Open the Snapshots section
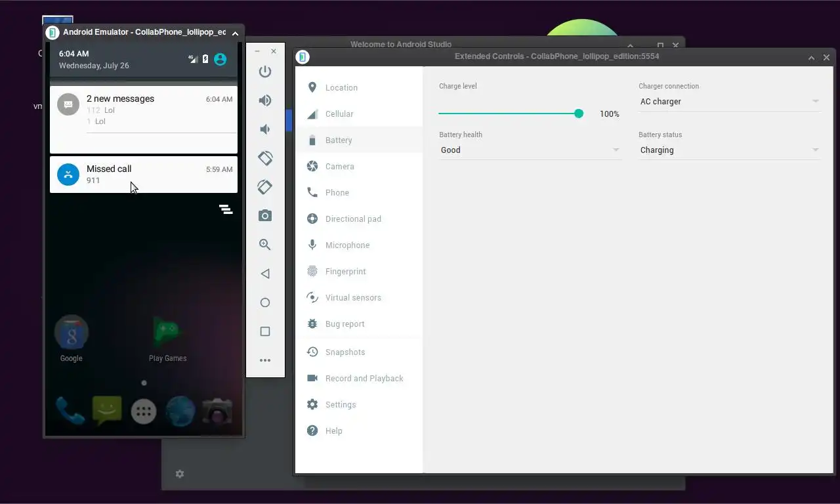This screenshot has height=504, width=840. (x=359, y=352)
